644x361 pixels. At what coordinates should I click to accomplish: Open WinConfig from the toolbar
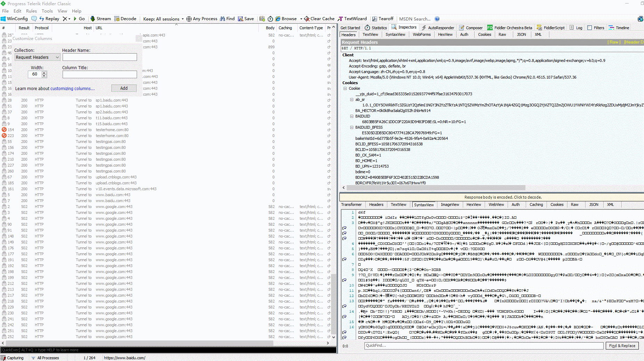(14, 19)
